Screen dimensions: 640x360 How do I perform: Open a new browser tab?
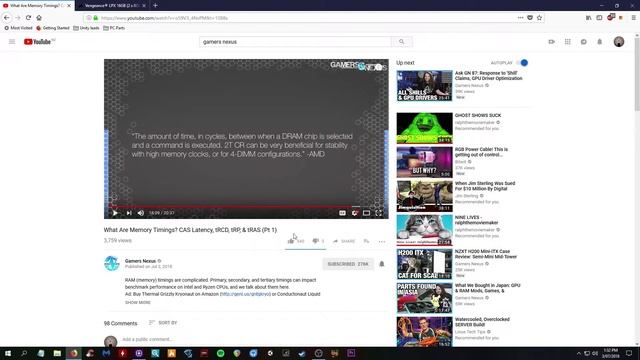pos(155,6)
